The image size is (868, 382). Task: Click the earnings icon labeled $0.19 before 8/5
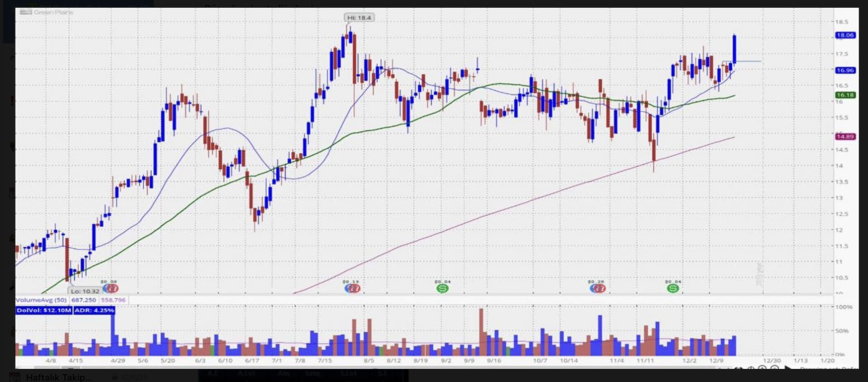click(x=352, y=288)
